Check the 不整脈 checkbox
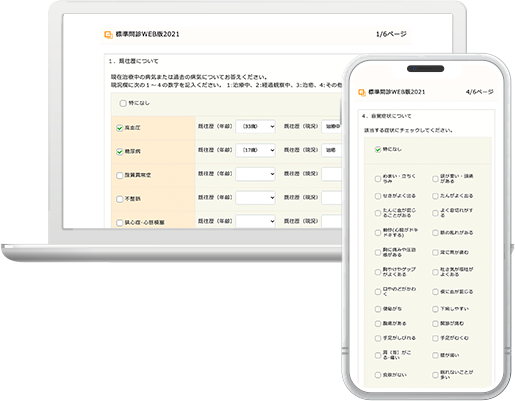This screenshot has width=515, height=401. tap(119, 199)
